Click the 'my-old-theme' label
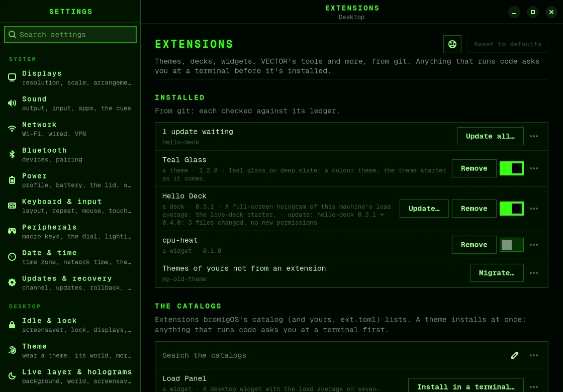This screenshot has width=563, height=392. [x=184, y=279]
